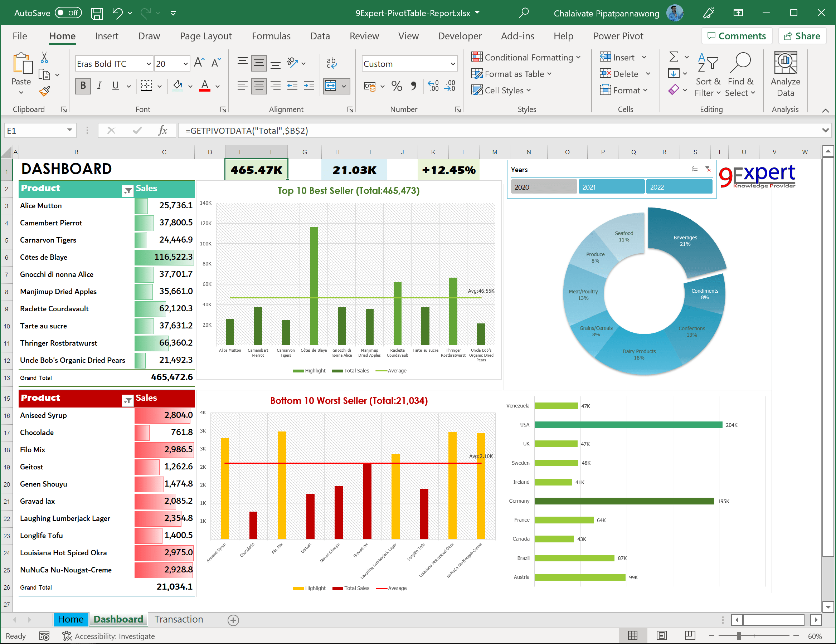Expand the Conditional Formatting menu
The height and width of the screenshot is (644, 836).
click(528, 57)
